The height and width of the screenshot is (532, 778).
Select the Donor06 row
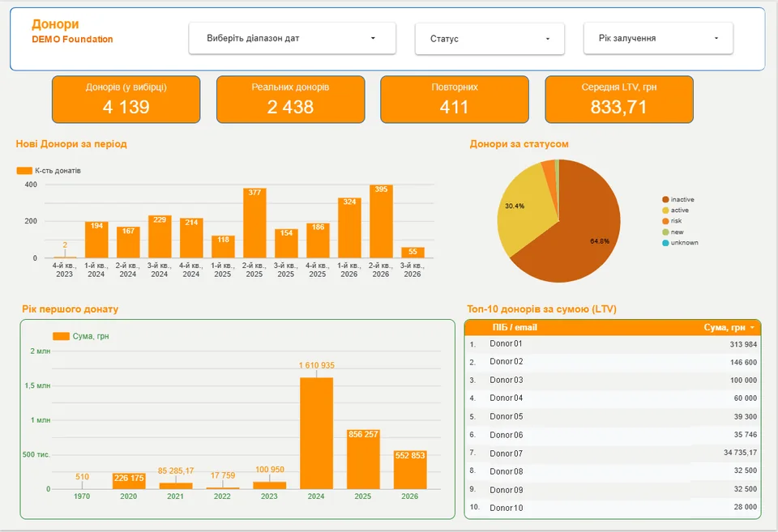tap(613, 435)
